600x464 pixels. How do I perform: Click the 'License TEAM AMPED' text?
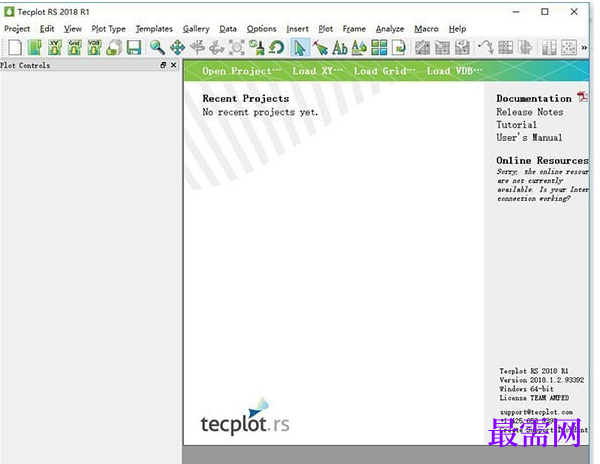click(534, 398)
